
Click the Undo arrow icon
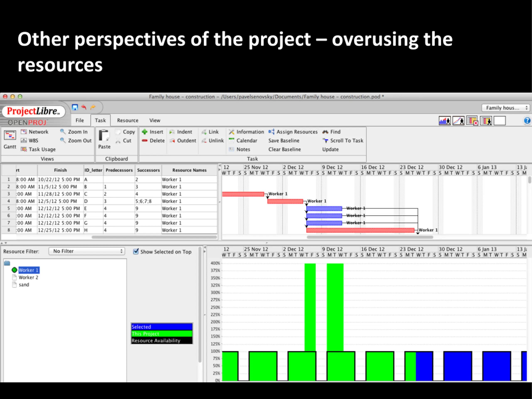[x=84, y=107]
